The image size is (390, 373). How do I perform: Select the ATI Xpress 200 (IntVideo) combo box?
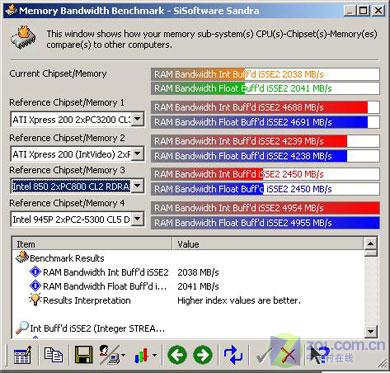pyautogui.click(x=77, y=154)
